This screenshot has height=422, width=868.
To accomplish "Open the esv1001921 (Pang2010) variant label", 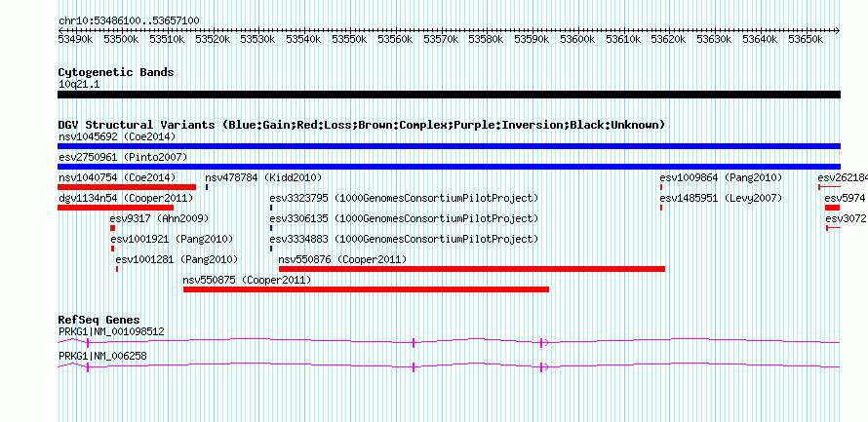I will (172, 239).
